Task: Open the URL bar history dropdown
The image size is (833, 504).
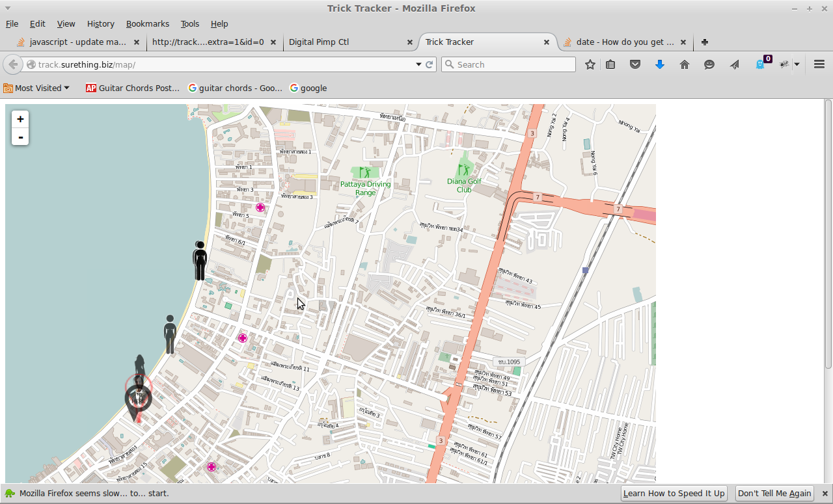Action: click(418, 64)
